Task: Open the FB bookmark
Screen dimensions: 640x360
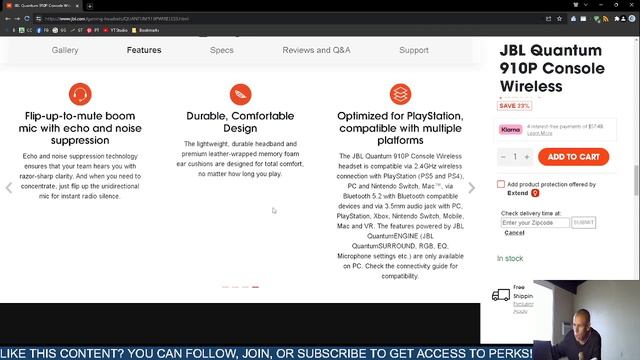Action: pyautogui.click(x=42, y=30)
